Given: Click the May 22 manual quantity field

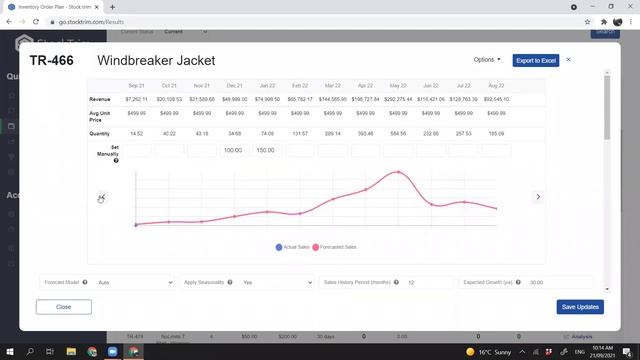Looking at the screenshot, I should click(x=398, y=150).
